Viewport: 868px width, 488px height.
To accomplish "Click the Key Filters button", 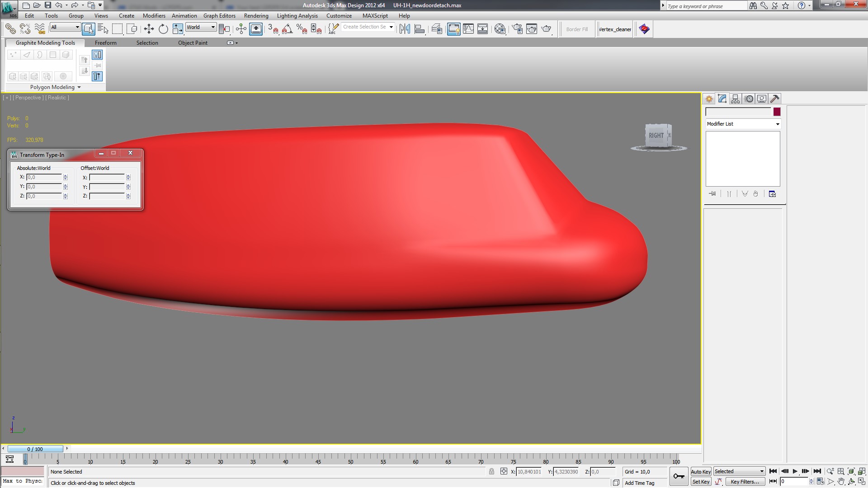I will [745, 482].
